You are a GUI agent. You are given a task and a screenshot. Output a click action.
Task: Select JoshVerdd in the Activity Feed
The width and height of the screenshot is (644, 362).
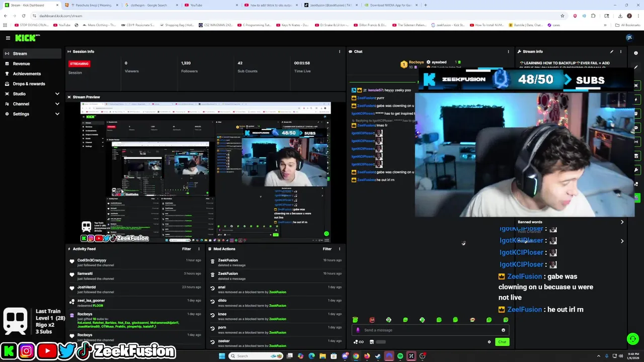[87, 287]
